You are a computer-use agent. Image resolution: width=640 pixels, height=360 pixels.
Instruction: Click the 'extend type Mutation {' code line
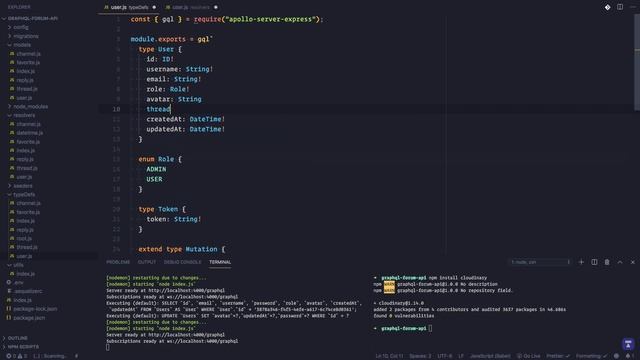point(182,249)
